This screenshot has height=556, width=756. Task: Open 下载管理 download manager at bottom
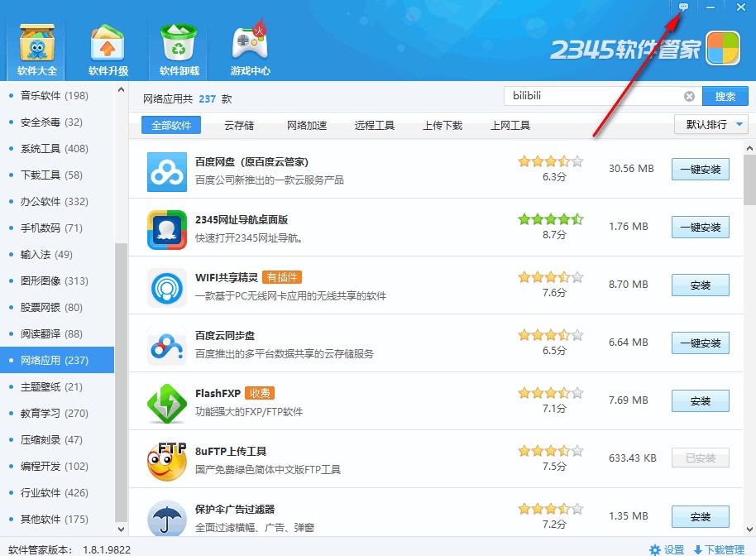(719, 549)
